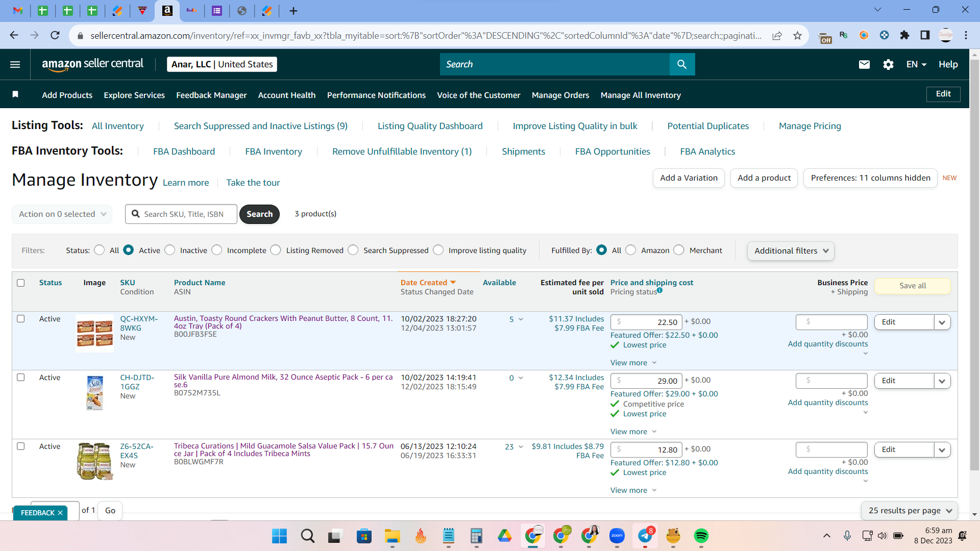Viewport: 980px width, 551px height.
Task: Click Add a Variation button
Action: (689, 178)
